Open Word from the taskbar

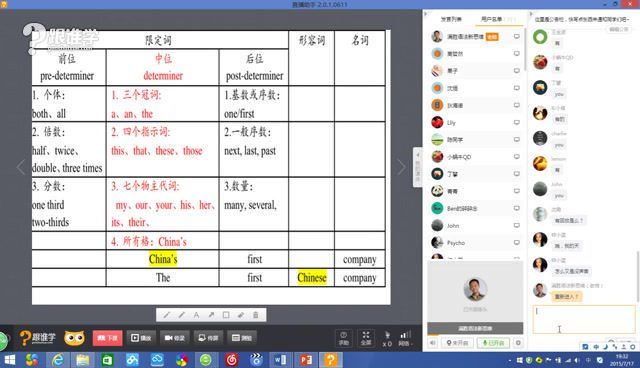pos(280,360)
